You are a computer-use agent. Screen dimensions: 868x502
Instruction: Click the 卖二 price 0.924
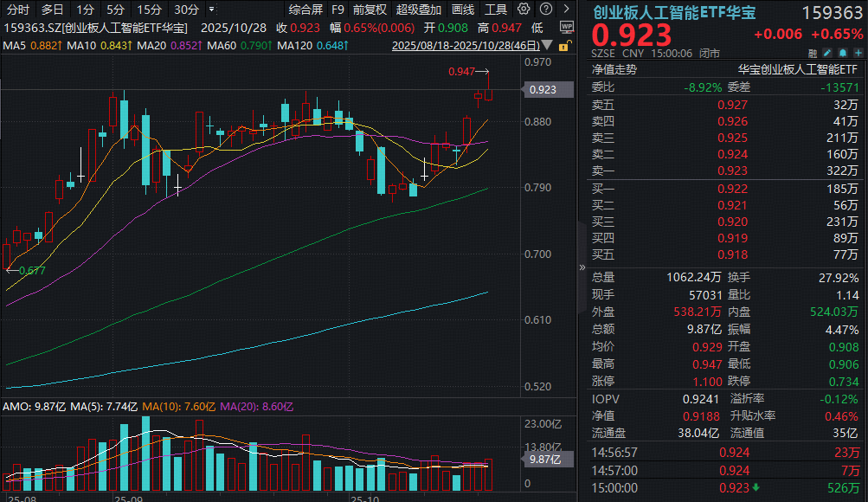point(732,154)
